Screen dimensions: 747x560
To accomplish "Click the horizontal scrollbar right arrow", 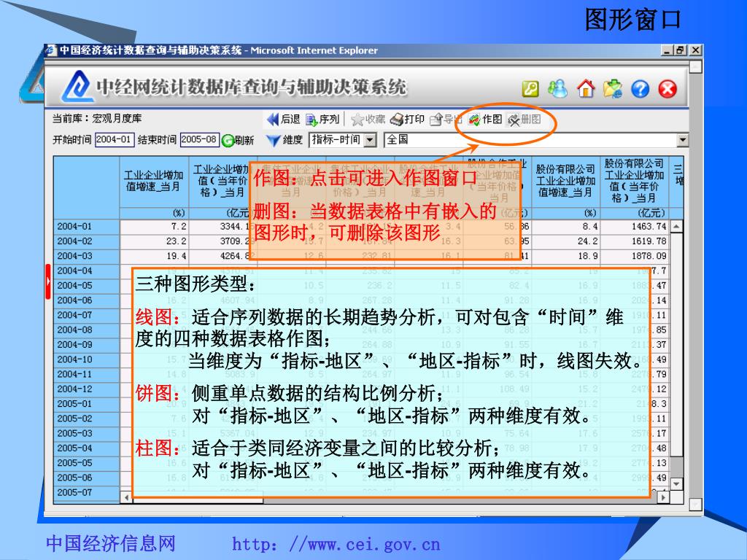I will (x=662, y=497).
